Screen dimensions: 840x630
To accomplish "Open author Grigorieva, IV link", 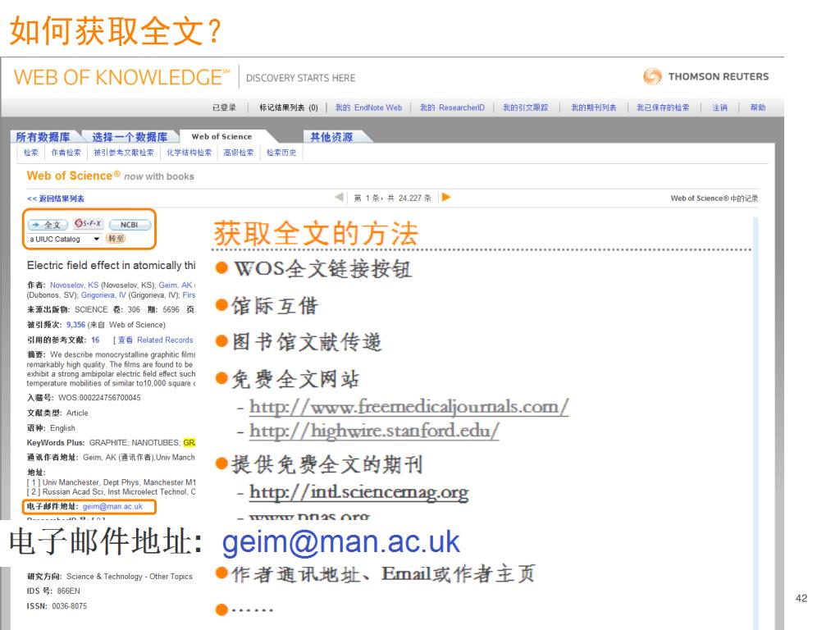I will click(103, 295).
